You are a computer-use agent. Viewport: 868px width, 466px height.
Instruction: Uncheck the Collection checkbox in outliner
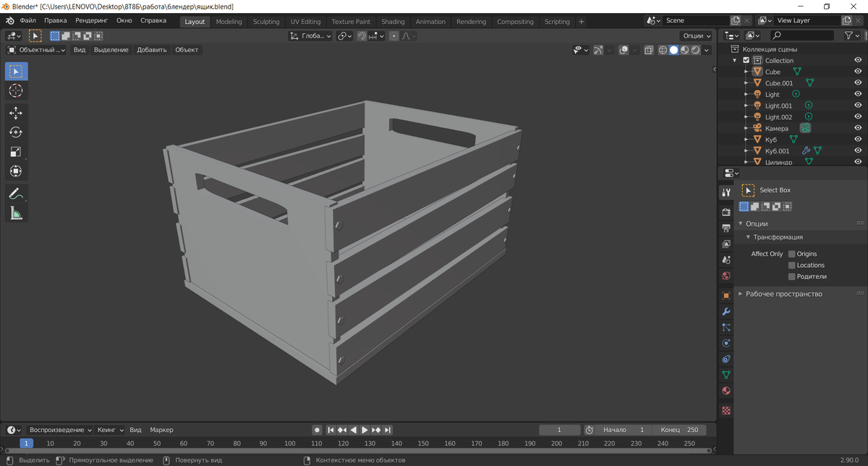746,60
